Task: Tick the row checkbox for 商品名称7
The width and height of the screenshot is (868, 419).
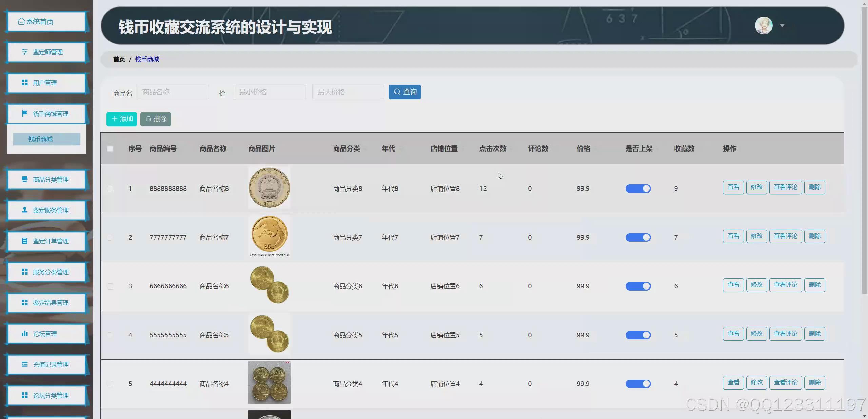Action: [x=110, y=237]
